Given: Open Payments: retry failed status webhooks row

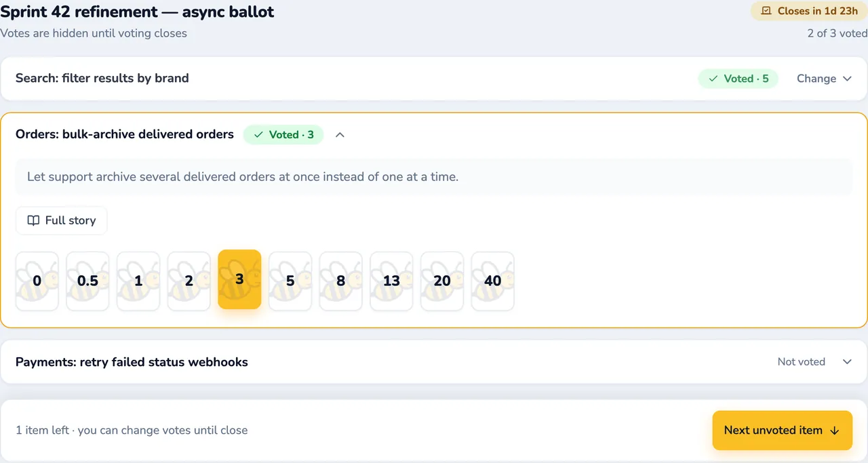Looking at the screenshot, I should (434, 362).
